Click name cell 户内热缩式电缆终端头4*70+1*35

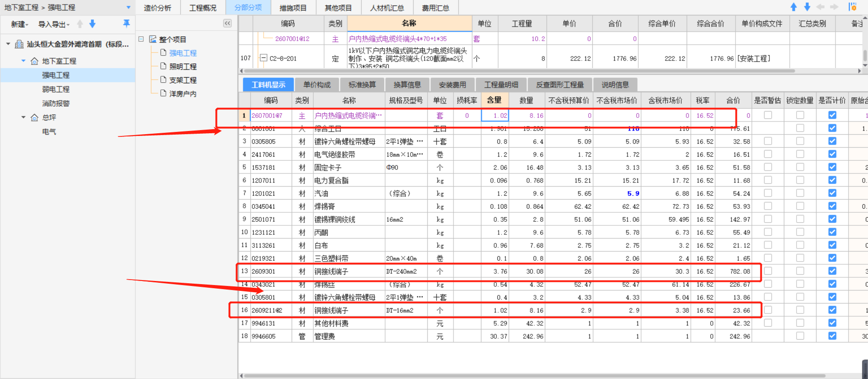pyautogui.click(x=410, y=39)
